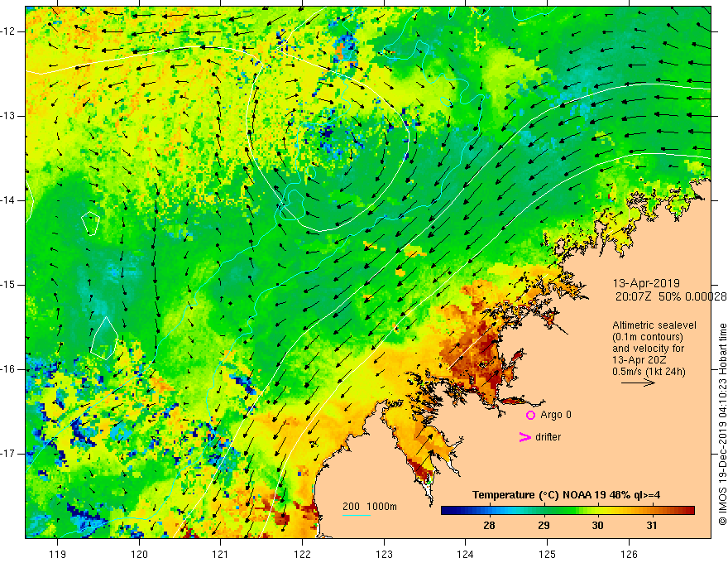Click the latitude label -16
Image resolution: width=728 pixels, height=563 pixels.
point(8,369)
